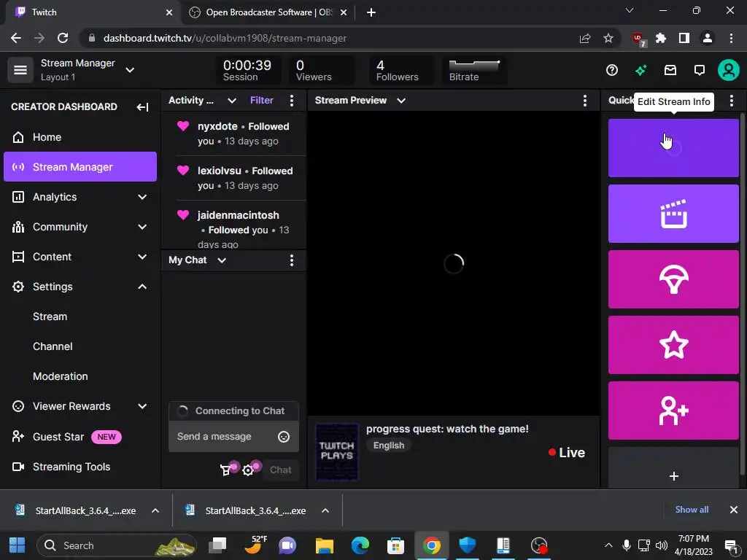Open the whispers chat bubble icon

[699, 71]
